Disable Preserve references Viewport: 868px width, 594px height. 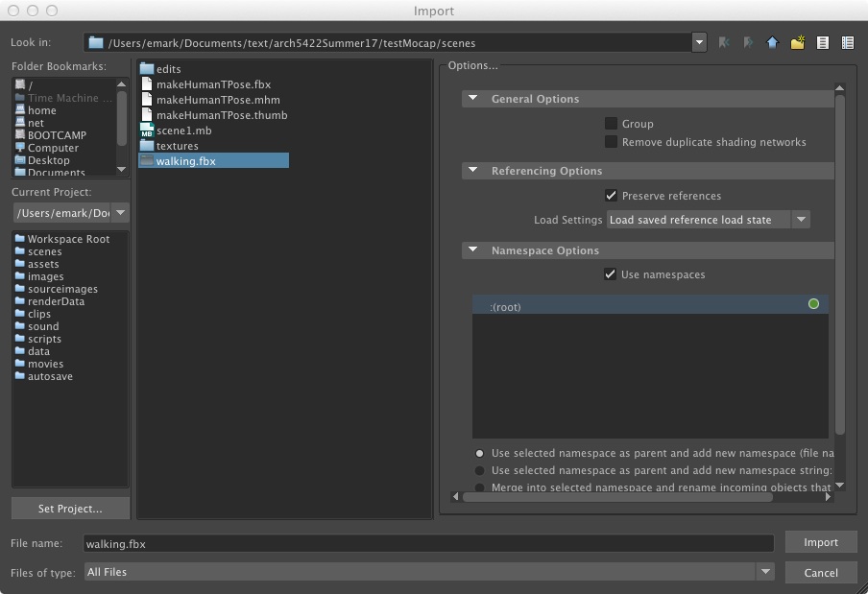pyautogui.click(x=612, y=196)
